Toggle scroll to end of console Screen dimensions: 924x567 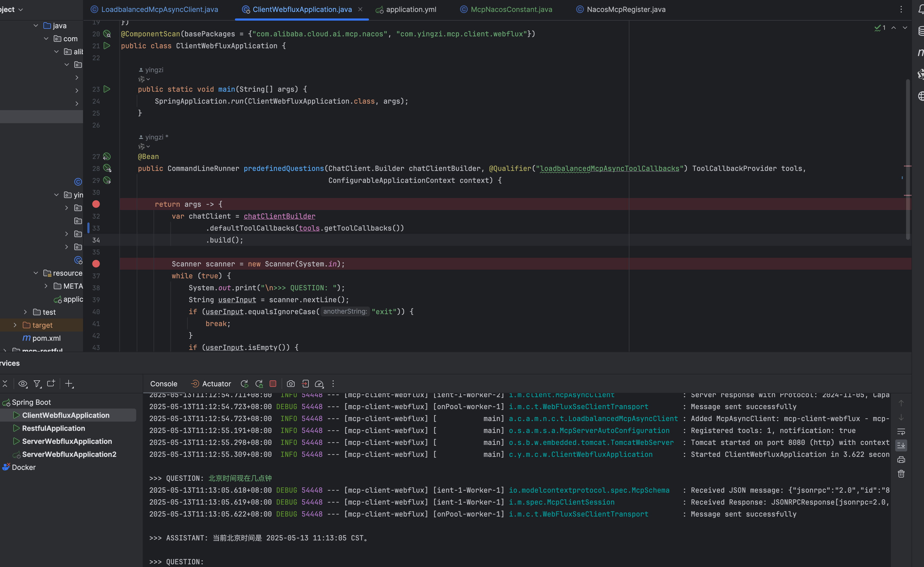tap(901, 445)
